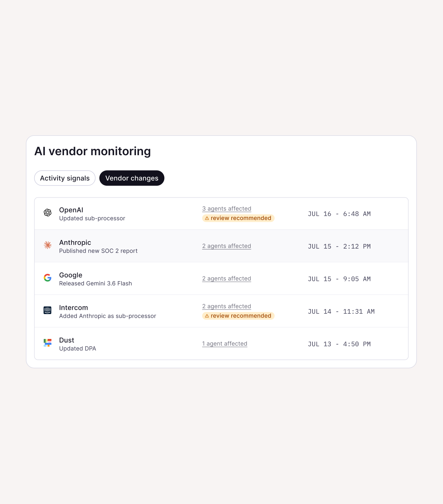Select the Intercom vendor name
This screenshot has height=504, width=443.
pyautogui.click(x=74, y=308)
